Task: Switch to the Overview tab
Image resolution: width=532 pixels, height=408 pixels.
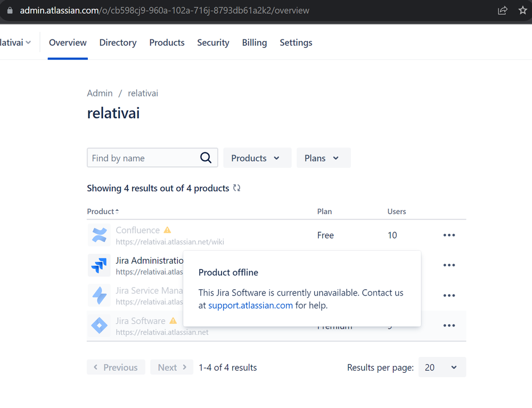Action: click(68, 43)
